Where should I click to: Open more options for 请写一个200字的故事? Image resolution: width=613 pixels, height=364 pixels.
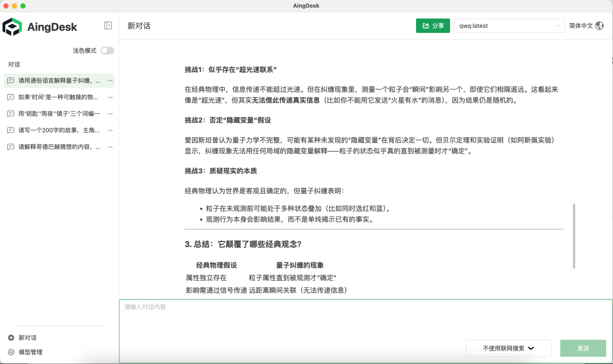pos(110,130)
